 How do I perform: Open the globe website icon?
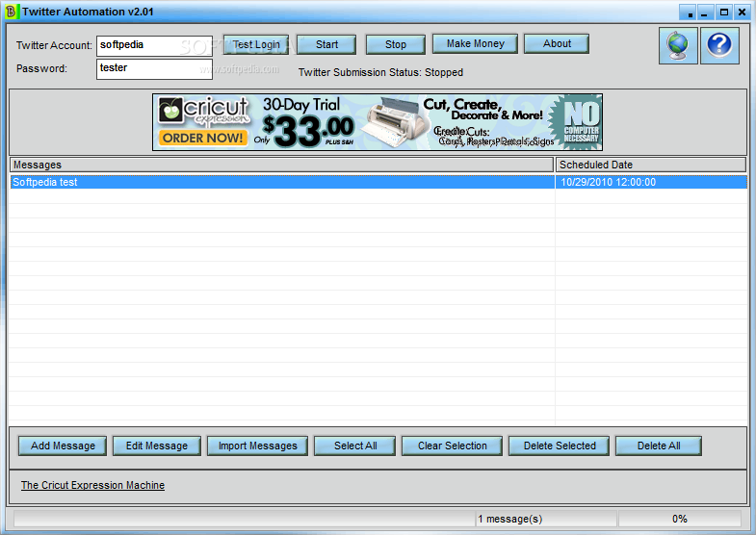(x=678, y=46)
